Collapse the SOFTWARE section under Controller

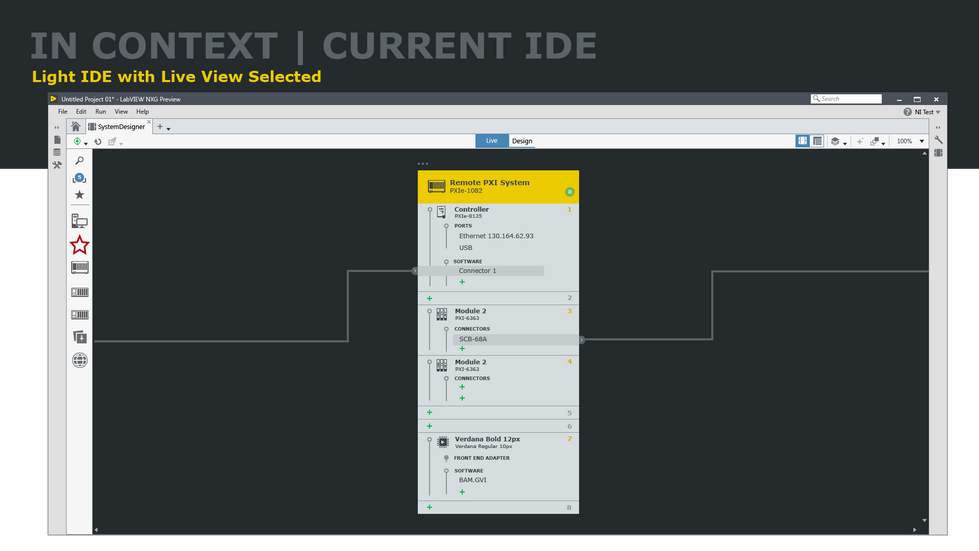click(446, 262)
